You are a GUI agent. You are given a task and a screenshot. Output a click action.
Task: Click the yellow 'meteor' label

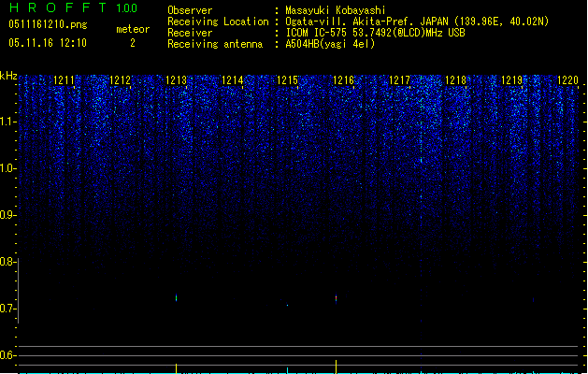[133, 29]
